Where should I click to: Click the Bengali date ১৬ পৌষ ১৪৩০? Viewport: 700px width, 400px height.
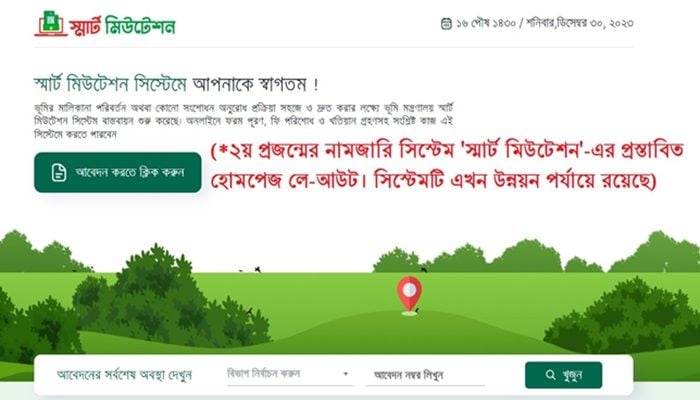coord(486,23)
